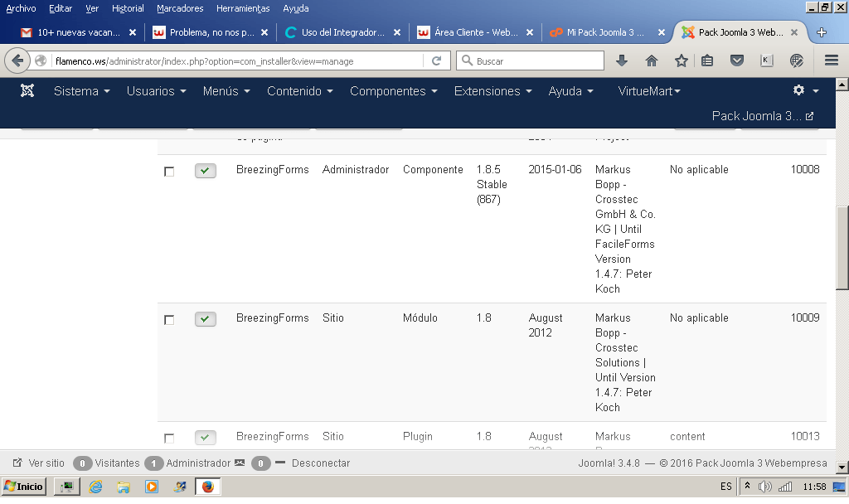Select checkbox for BreezingForms Componente row
The width and height of the screenshot is (849, 504).
(x=169, y=172)
